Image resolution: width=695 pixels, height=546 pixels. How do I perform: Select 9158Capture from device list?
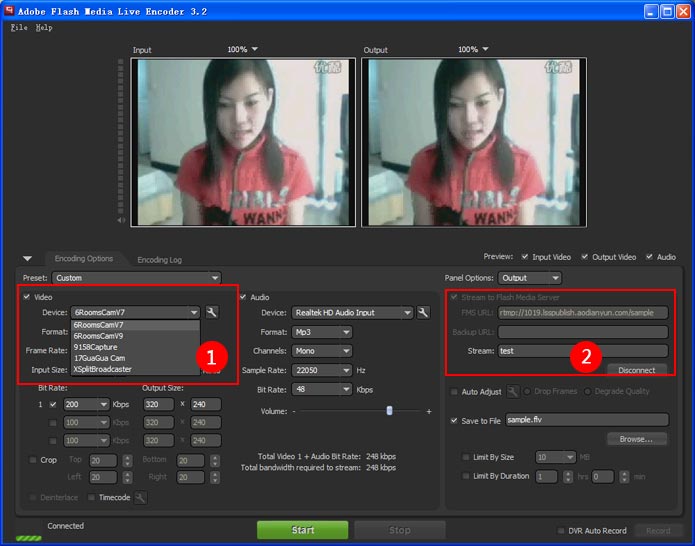[135, 347]
